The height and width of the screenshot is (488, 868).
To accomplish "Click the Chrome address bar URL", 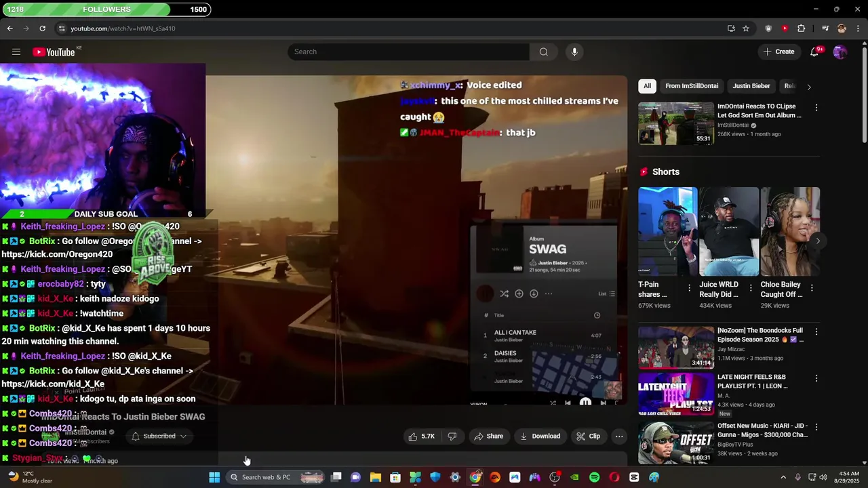I will point(123,28).
